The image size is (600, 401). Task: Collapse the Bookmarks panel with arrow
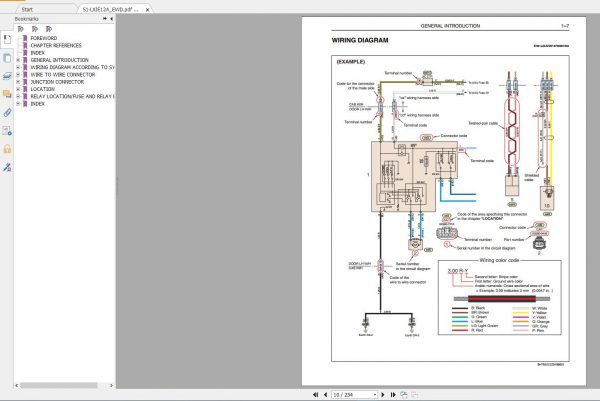tap(111, 18)
